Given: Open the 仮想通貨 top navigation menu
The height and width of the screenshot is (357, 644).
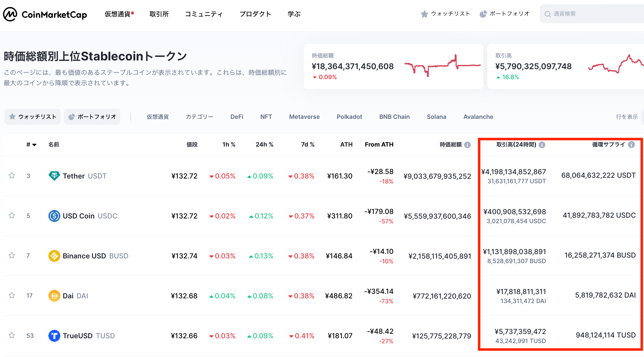Looking at the screenshot, I should [x=118, y=14].
